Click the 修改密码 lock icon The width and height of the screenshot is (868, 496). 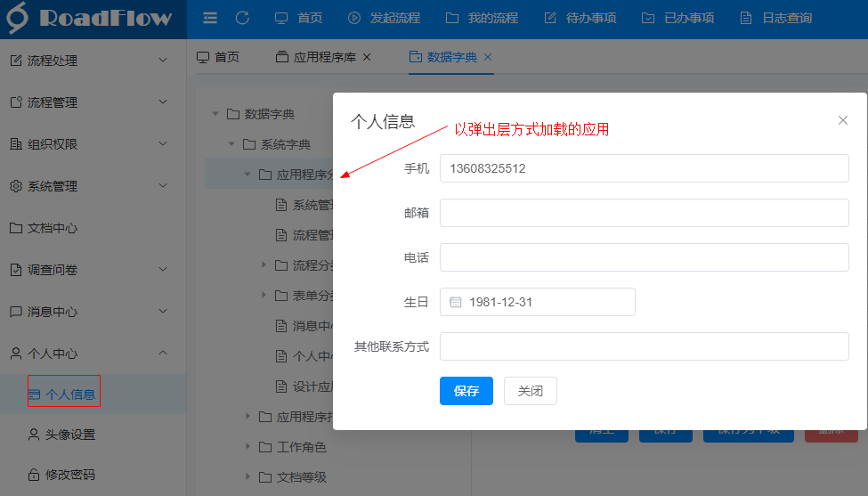point(34,475)
